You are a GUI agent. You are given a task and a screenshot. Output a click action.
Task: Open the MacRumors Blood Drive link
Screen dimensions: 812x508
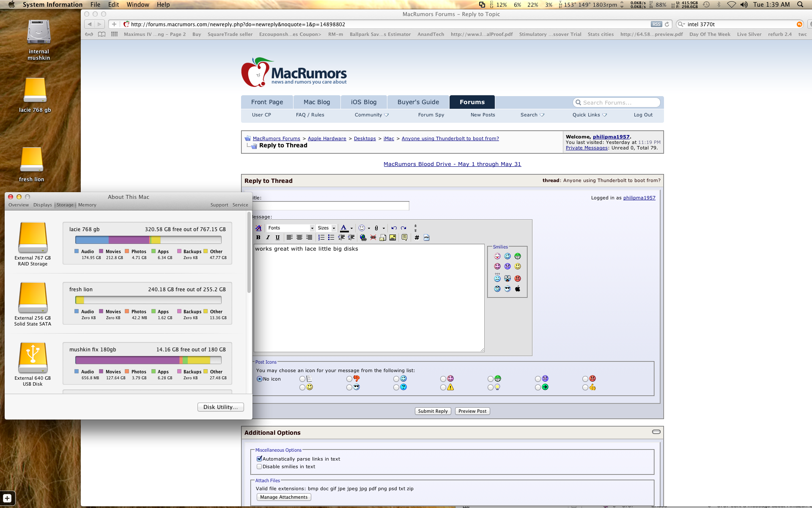pyautogui.click(x=452, y=164)
